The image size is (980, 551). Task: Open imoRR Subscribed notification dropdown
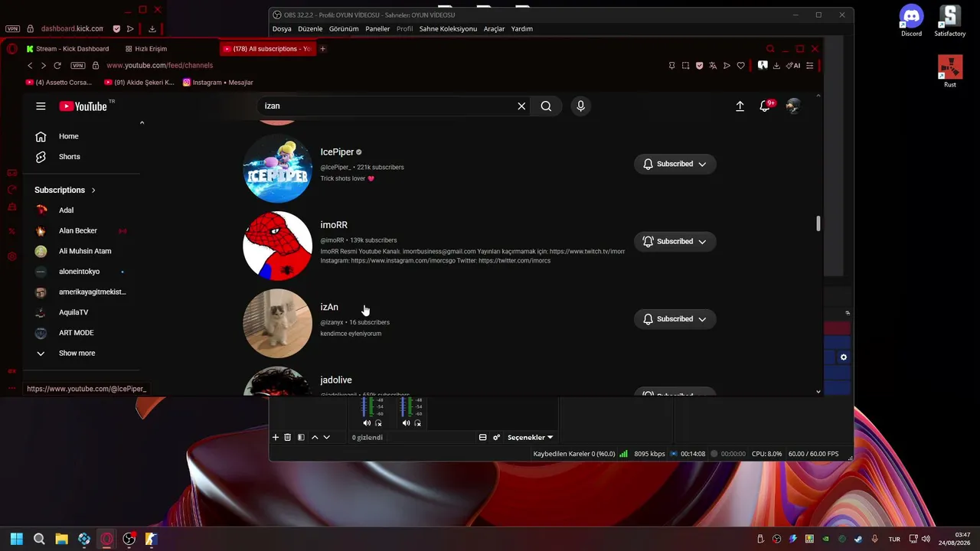[x=675, y=241]
